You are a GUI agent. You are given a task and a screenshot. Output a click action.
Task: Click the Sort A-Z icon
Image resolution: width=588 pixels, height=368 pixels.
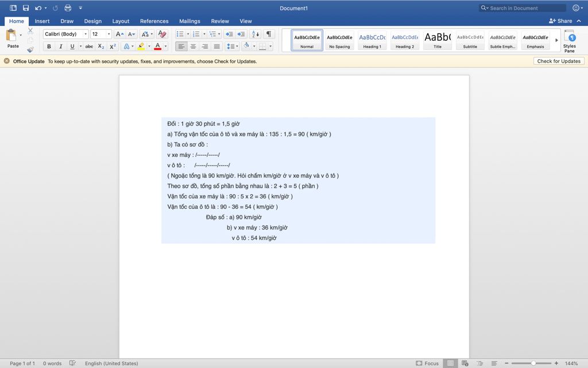pos(256,34)
